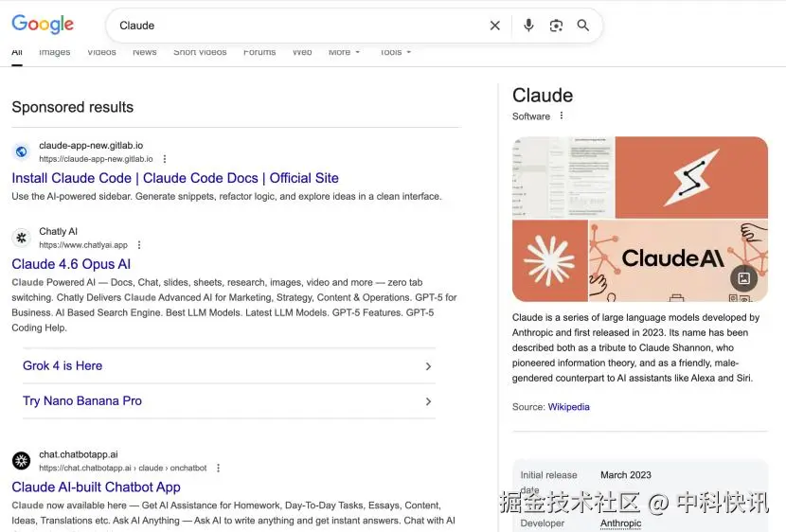
Task: Open options menu beside chatlyai.app URL
Action: pyautogui.click(x=139, y=245)
